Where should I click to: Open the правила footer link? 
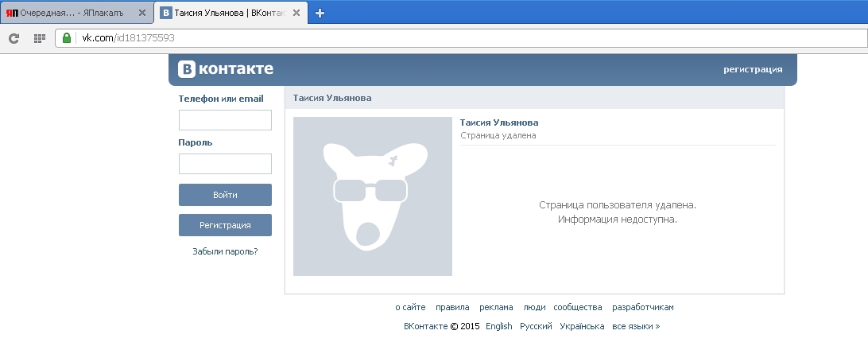[452, 307]
